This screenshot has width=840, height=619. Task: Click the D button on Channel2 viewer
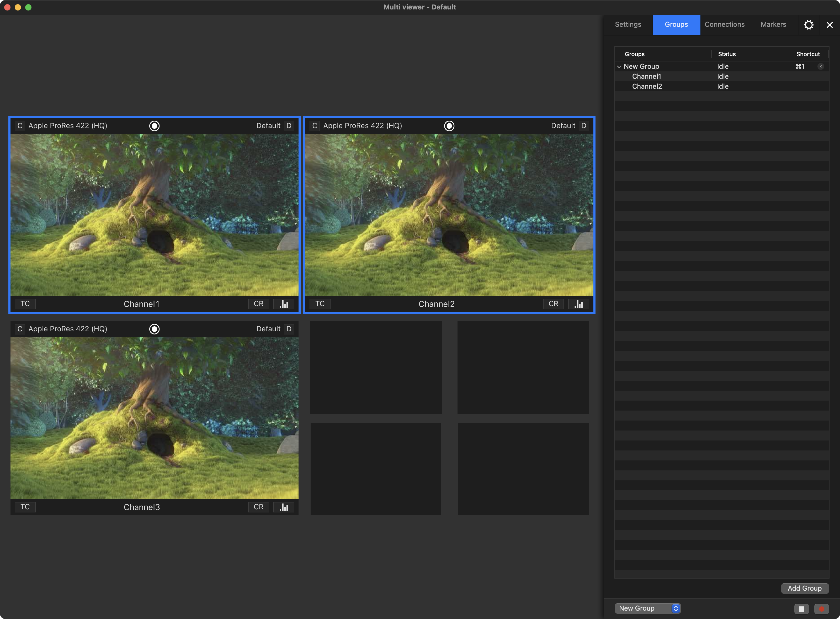[x=583, y=126]
